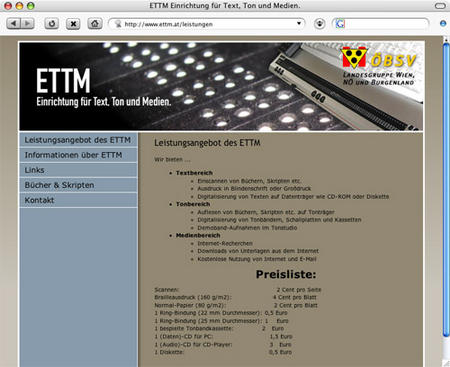Screen dimensions: 450x367
Task: Click the site icon in the address bar
Action: coord(118,24)
